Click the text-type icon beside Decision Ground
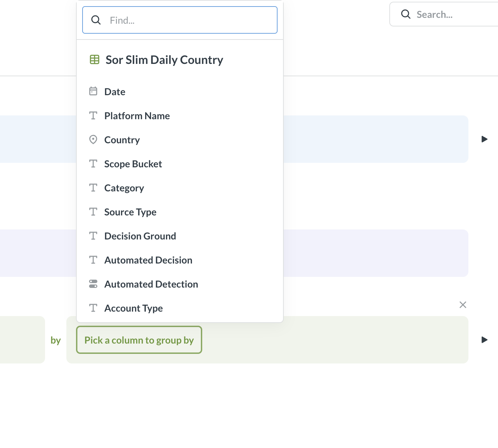498x448 pixels. [x=93, y=236]
